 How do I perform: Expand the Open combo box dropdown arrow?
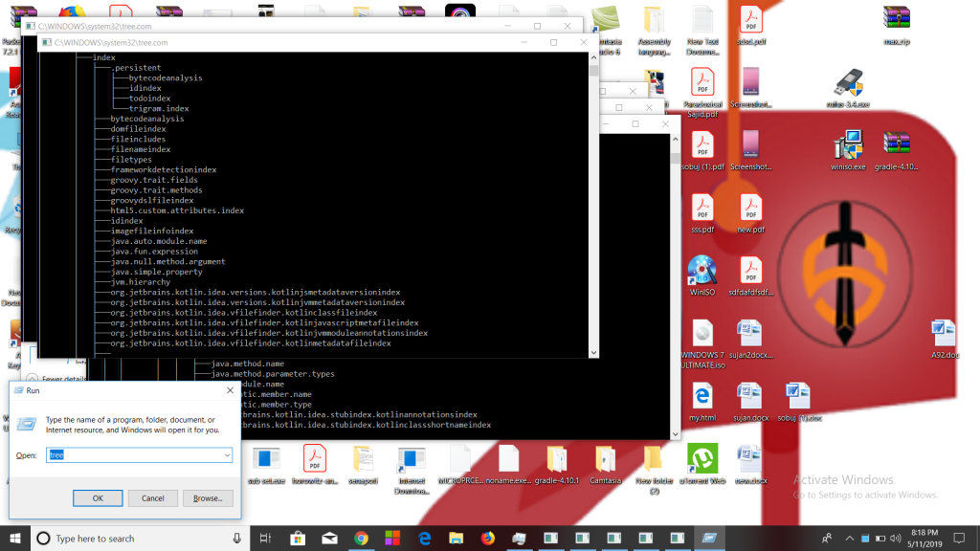(227, 455)
